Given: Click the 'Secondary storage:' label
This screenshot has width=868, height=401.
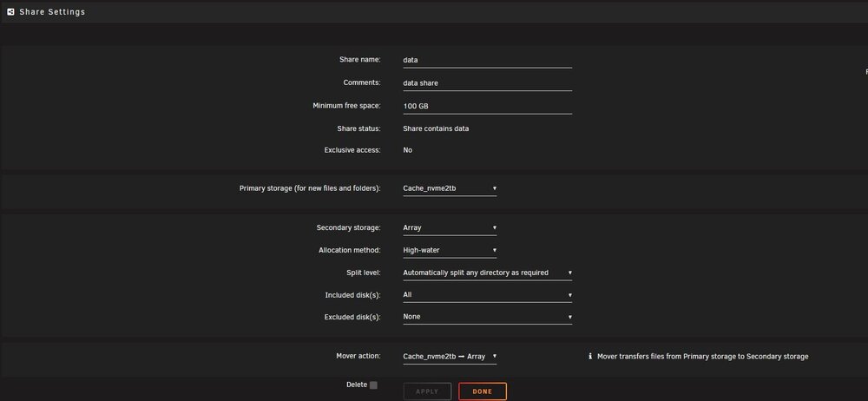Looking at the screenshot, I should pos(349,227).
